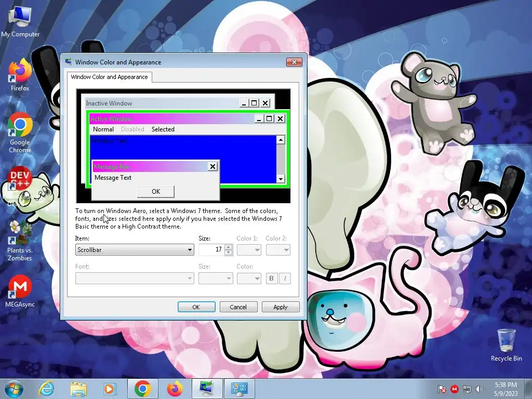Viewport: 532px width, 399px height.
Task: Click the Cancel button
Action: [x=238, y=307]
